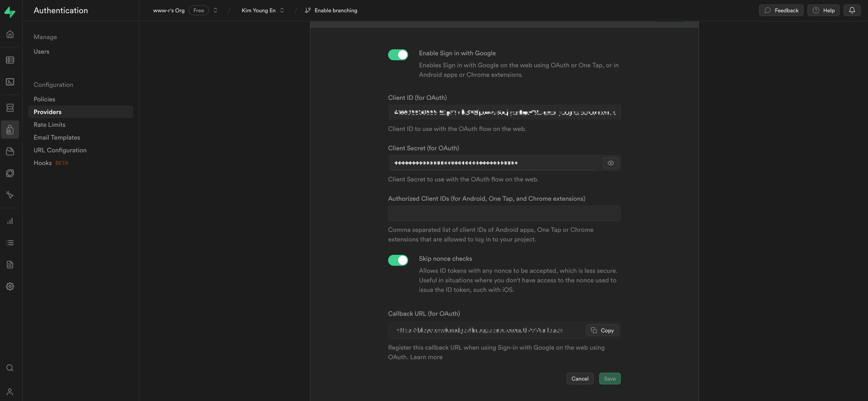The image size is (868, 401).
Task: Focus the Authorized Client IDs input field
Action: 504,213
